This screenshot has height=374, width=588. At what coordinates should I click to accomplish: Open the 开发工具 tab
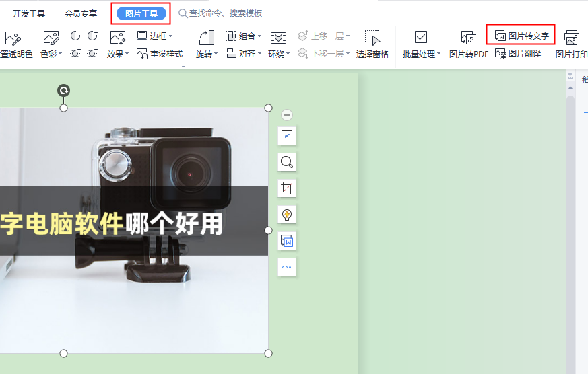coord(29,14)
